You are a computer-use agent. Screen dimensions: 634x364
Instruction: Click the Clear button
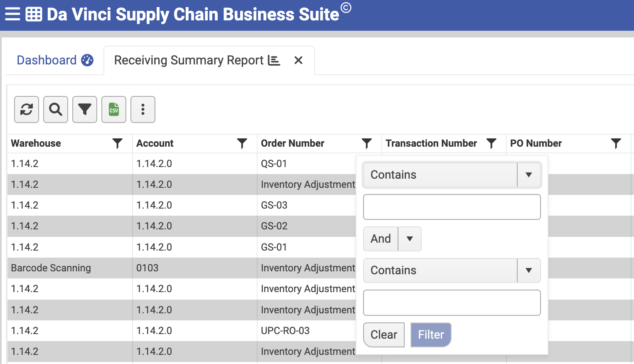click(384, 335)
